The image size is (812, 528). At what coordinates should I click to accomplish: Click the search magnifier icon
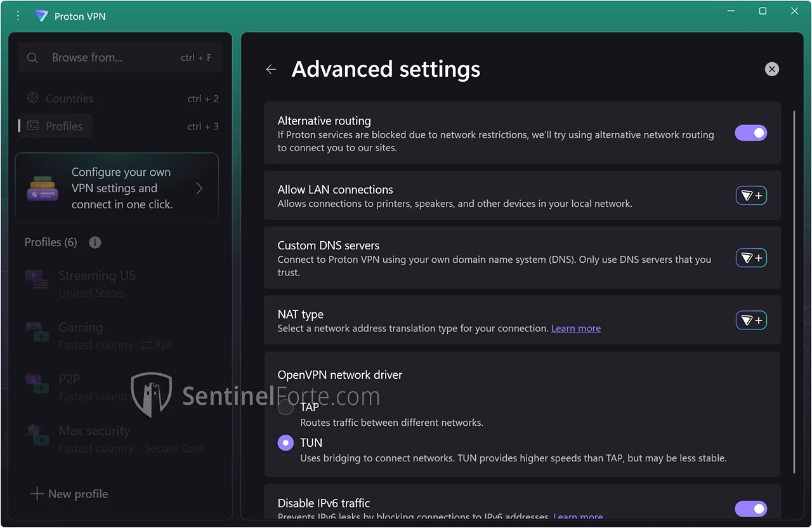[32, 58]
